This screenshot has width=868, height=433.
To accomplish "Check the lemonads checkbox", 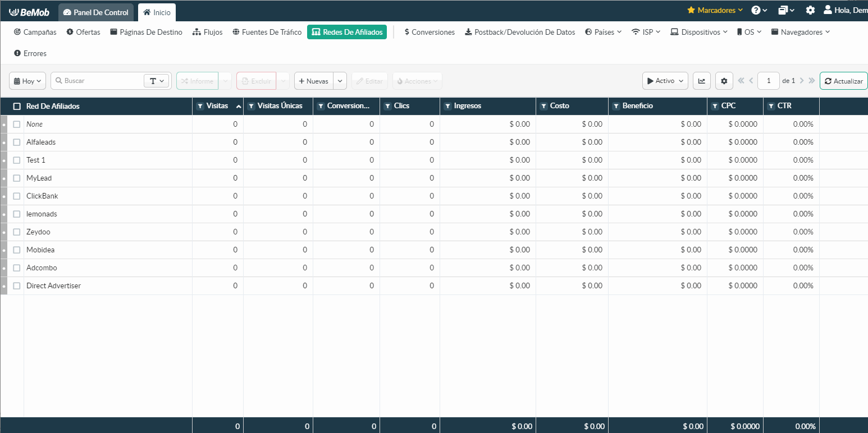I will point(17,214).
